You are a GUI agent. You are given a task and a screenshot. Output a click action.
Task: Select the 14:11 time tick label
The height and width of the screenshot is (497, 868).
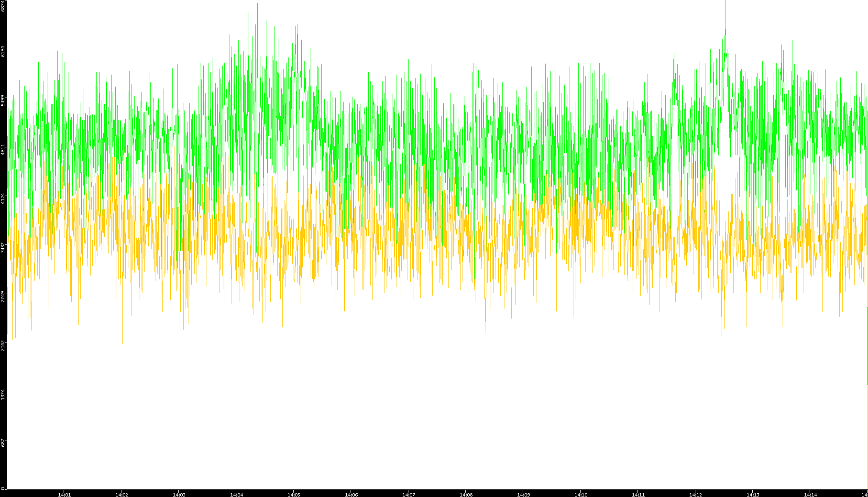[638, 494]
